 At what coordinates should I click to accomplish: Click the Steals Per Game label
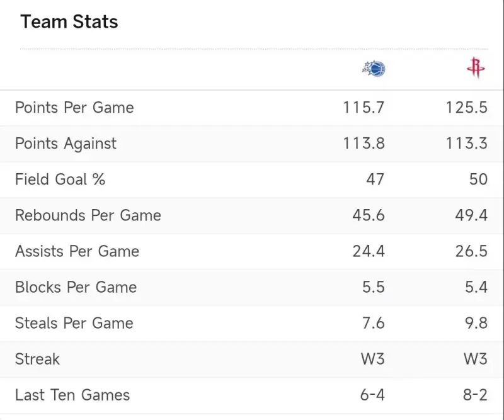tap(74, 323)
